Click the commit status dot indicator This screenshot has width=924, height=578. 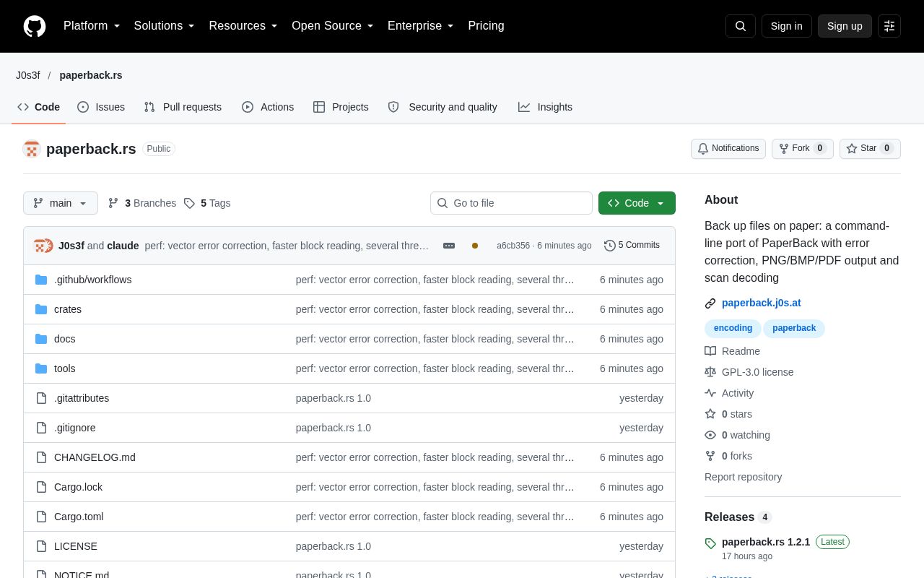(475, 246)
